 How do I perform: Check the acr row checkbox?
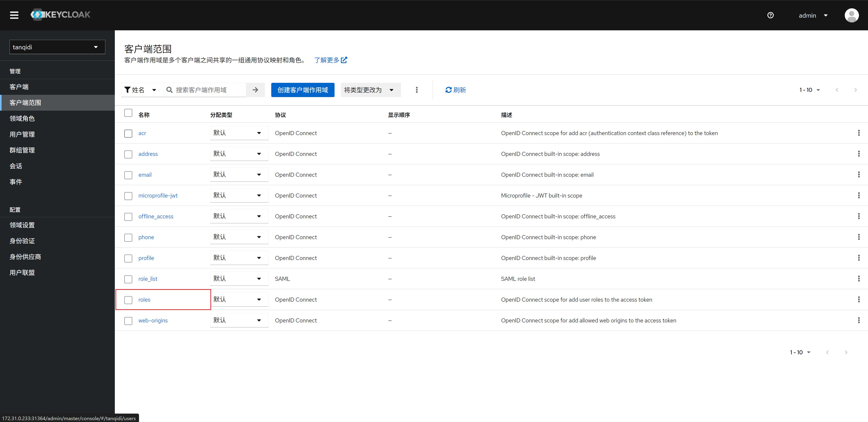click(x=128, y=134)
